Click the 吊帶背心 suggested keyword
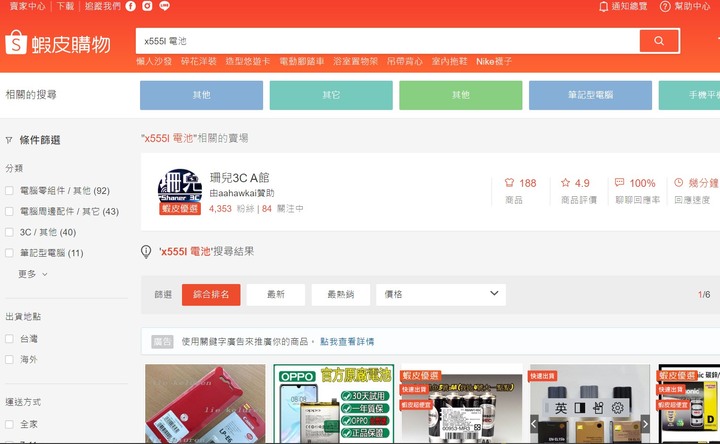 tap(405, 62)
